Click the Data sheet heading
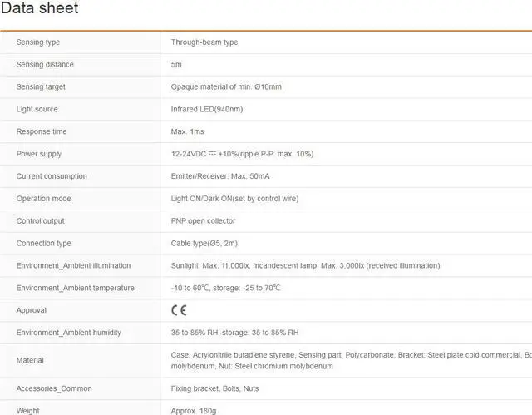532x415 pixels. (40, 9)
